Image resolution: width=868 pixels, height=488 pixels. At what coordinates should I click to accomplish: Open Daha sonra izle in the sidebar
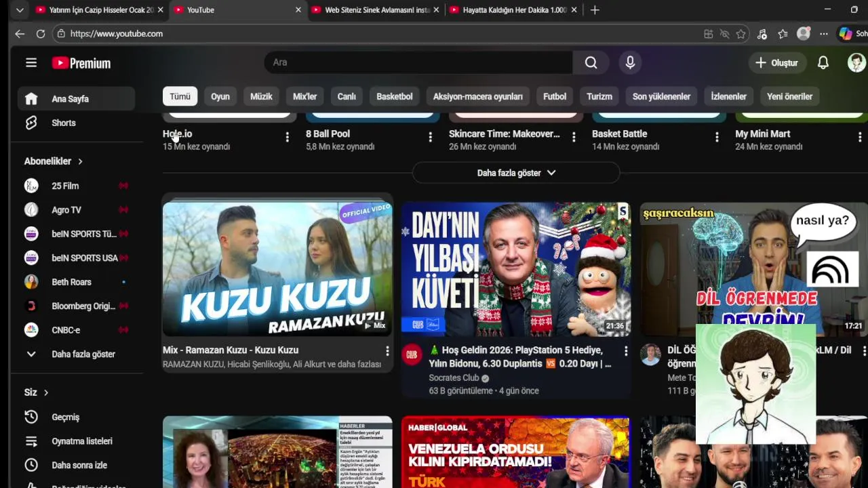76,466
